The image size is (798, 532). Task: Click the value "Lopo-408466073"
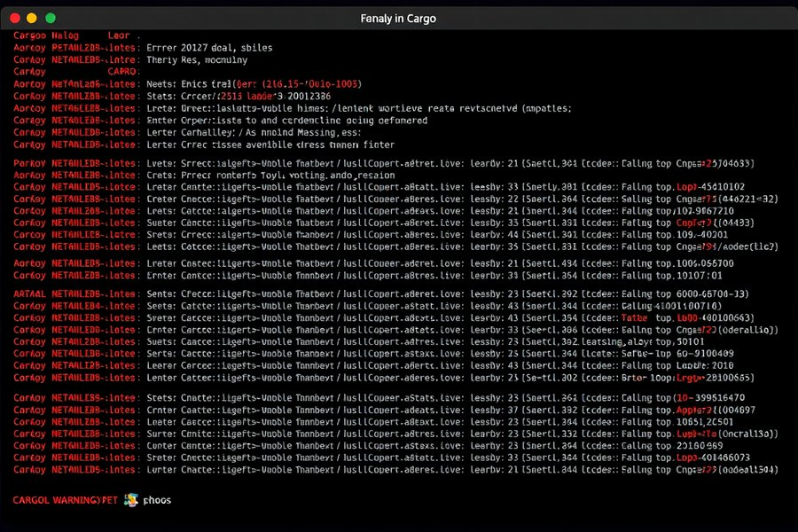coord(713,458)
